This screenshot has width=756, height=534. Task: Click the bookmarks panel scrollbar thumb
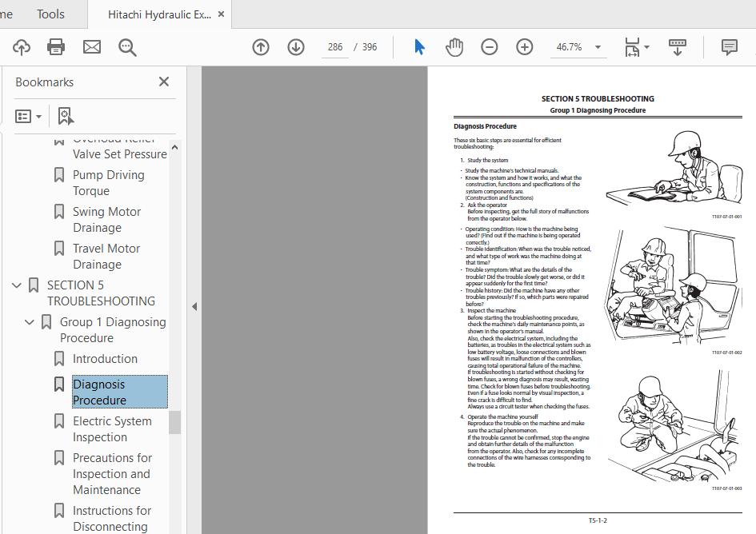coord(174,423)
